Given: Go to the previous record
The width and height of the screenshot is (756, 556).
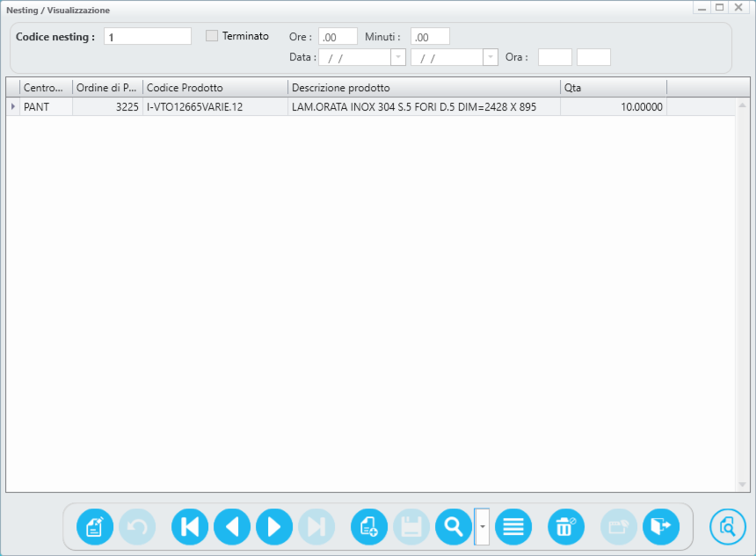Looking at the screenshot, I should point(232,527).
